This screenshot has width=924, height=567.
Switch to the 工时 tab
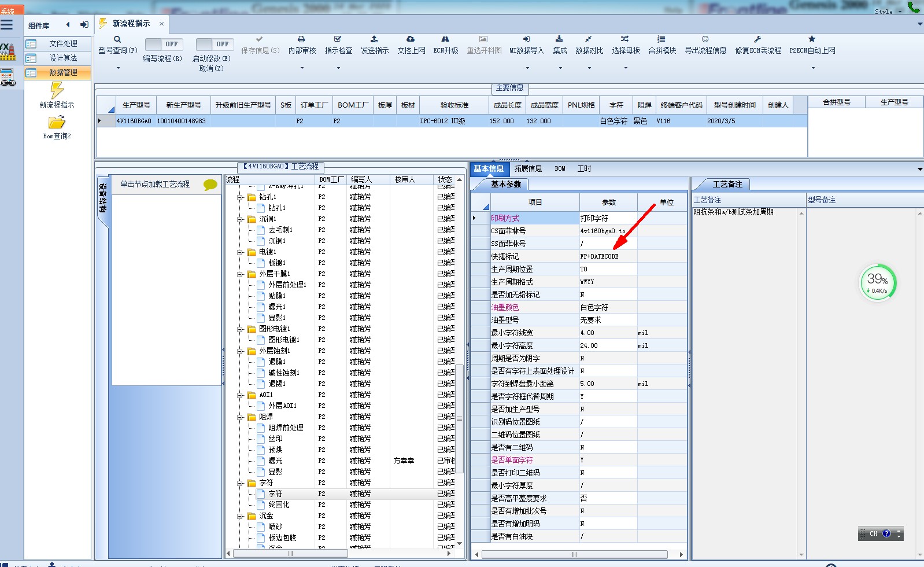[584, 169]
